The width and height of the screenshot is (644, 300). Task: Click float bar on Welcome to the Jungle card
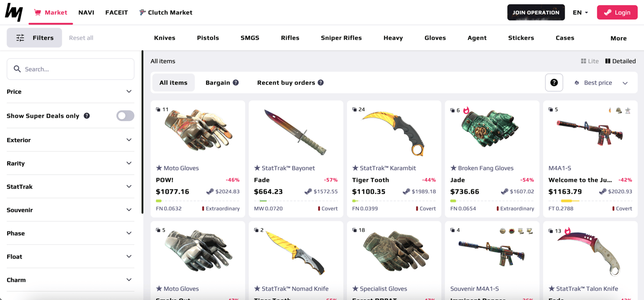coord(590,201)
